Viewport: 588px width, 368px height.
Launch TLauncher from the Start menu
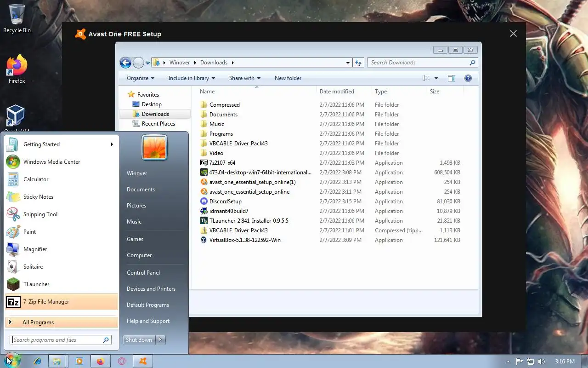[x=61, y=284]
